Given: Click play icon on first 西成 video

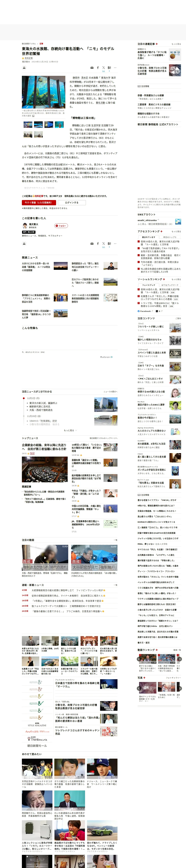Looking at the screenshot, I should [45, 558].
